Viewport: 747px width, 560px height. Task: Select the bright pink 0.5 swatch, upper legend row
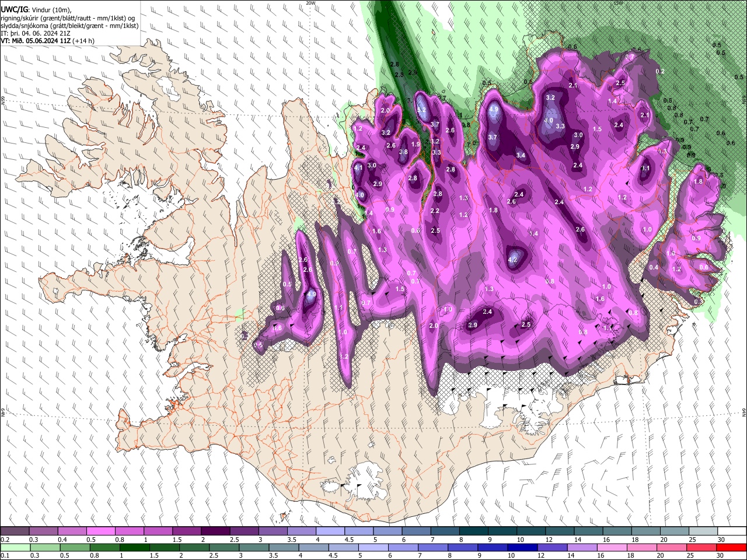click(x=101, y=531)
